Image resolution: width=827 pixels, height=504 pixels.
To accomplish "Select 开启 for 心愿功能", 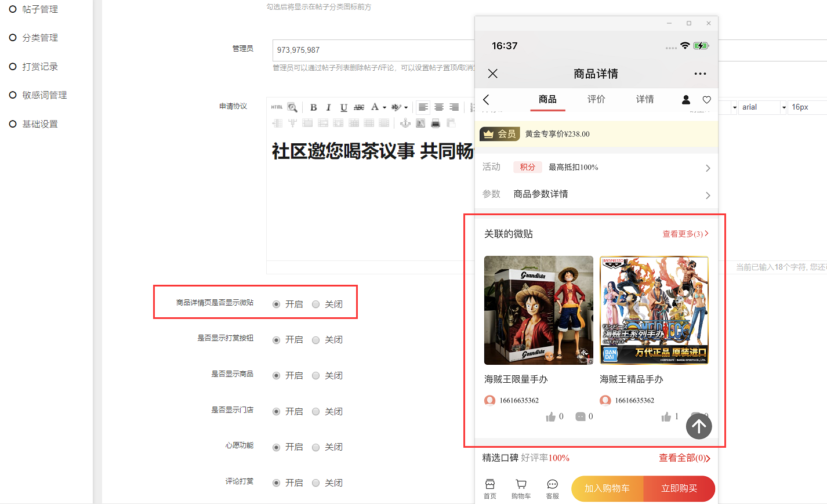I will [277, 447].
